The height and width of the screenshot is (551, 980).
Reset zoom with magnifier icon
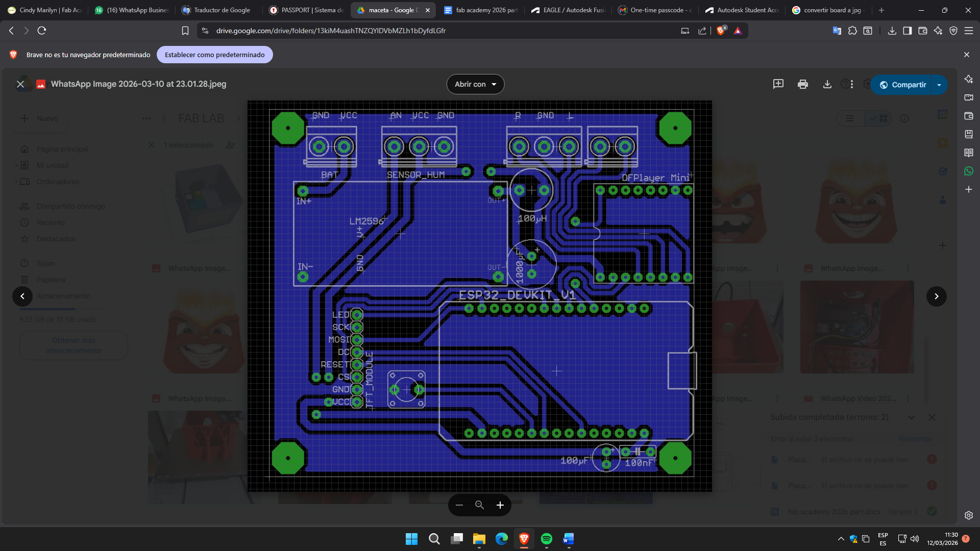(479, 505)
